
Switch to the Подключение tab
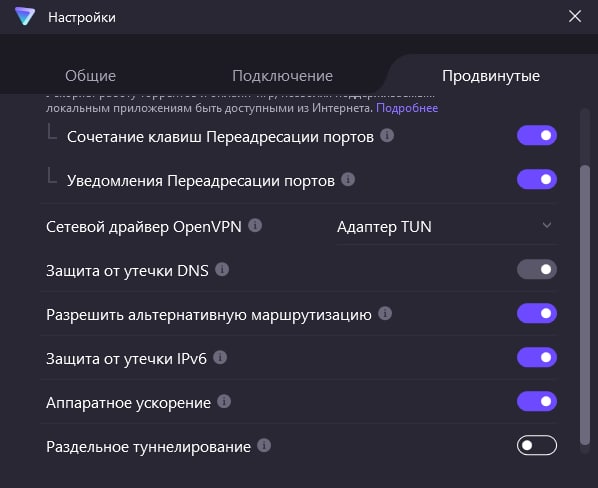282,76
